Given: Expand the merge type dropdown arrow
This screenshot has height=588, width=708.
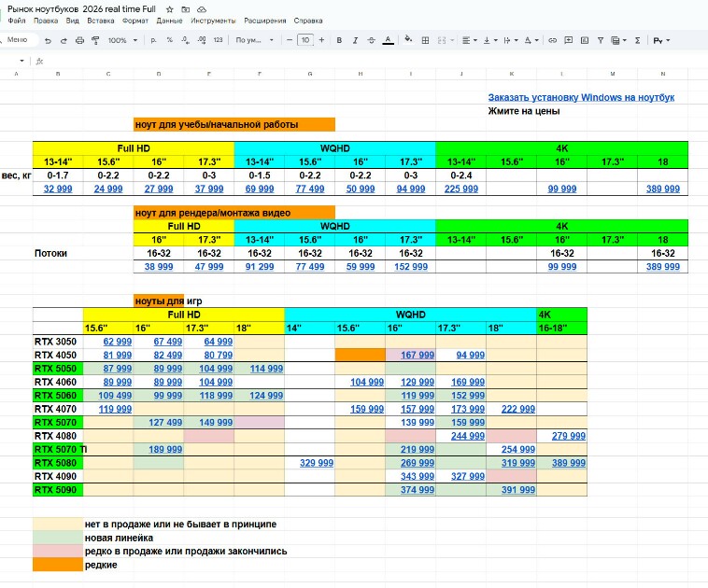Looking at the screenshot, I should click(452, 41).
